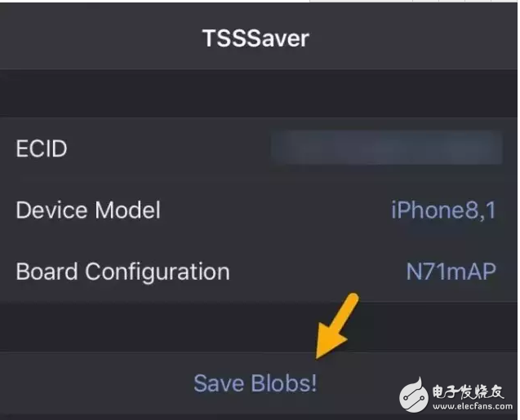Image resolution: width=520 pixels, height=420 pixels.
Task: Select the Board Configuration label
Action: 122,272
